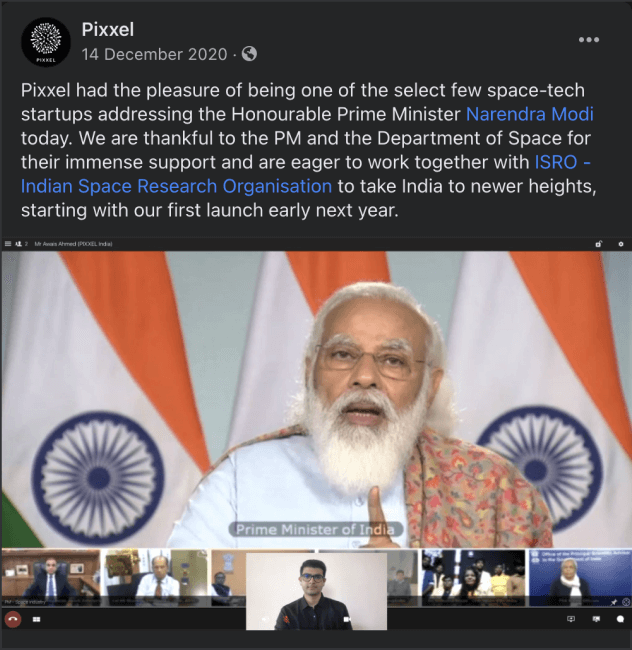Open the Narendra Modi tagged link

[x=530, y=114]
